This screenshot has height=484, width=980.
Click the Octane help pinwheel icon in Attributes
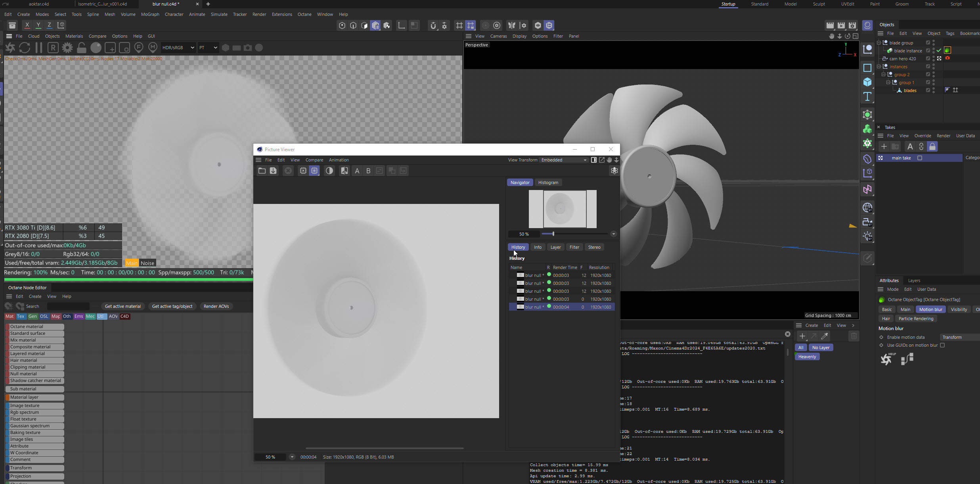tap(886, 359)
